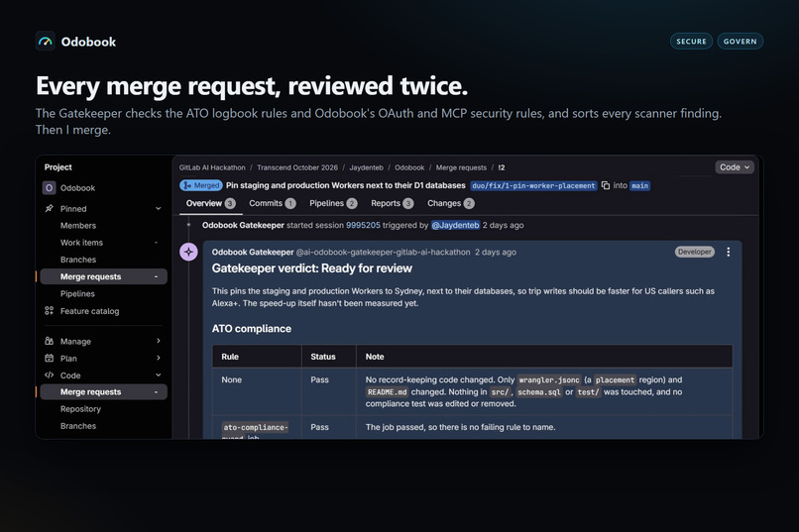Click the ATO compliance heading

pos(251,328)
